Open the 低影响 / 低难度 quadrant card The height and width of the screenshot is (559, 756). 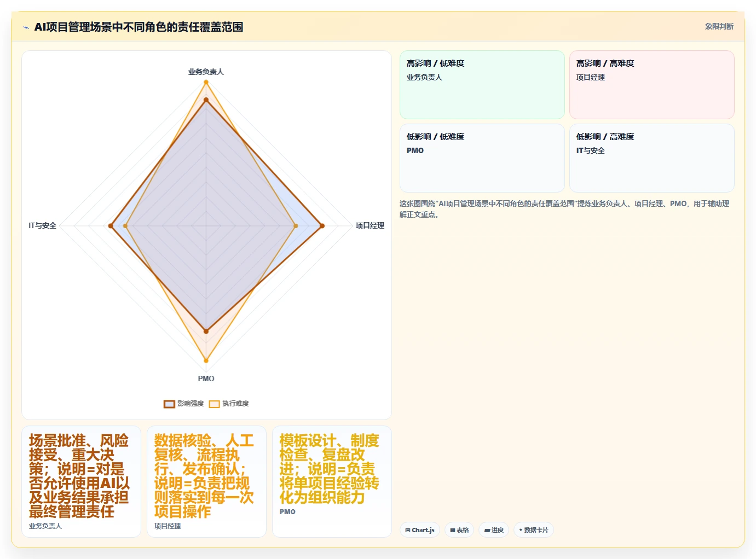tap(482, 158)
